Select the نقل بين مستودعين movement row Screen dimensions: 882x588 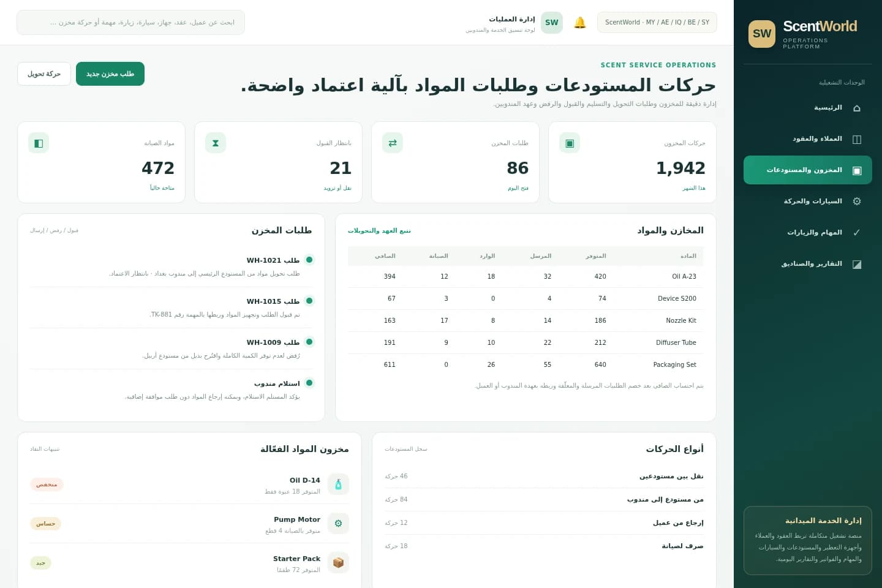[544, 476]
